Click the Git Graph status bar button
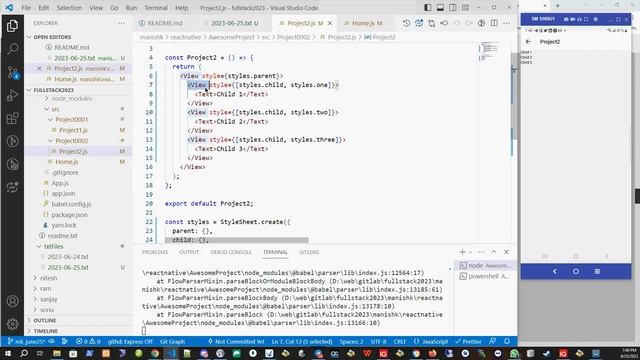The height and width of the screenshot is (360, 640). tap(172, 341)
